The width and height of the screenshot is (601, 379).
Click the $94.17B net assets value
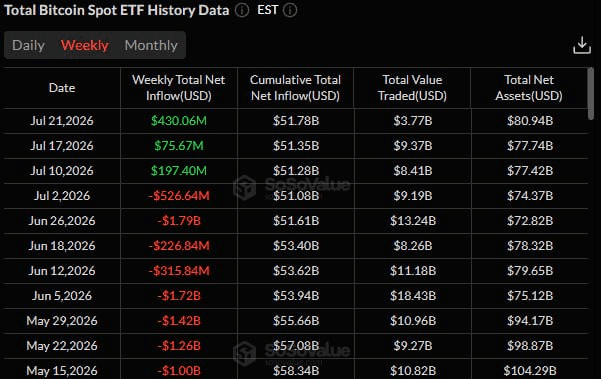point(530,321)
